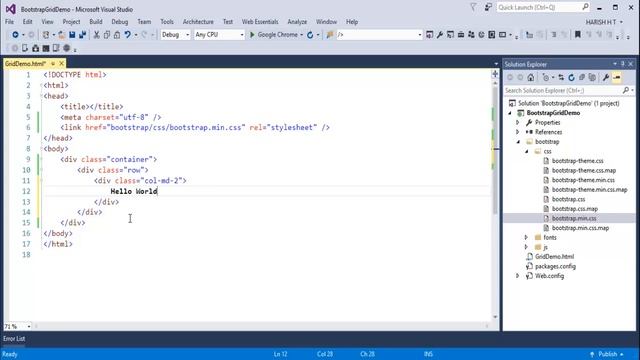Open Properties wrench in Solution Explorer

click(606, 77)
